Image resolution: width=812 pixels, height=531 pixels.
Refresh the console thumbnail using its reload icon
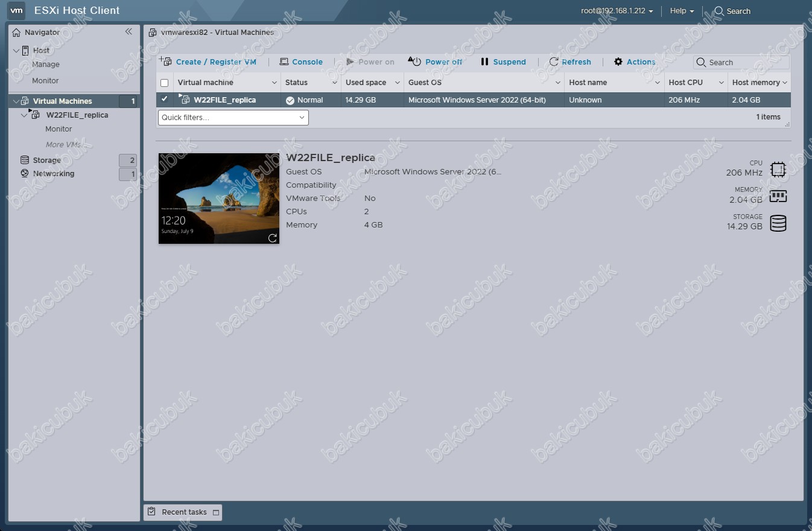(272, 238)
